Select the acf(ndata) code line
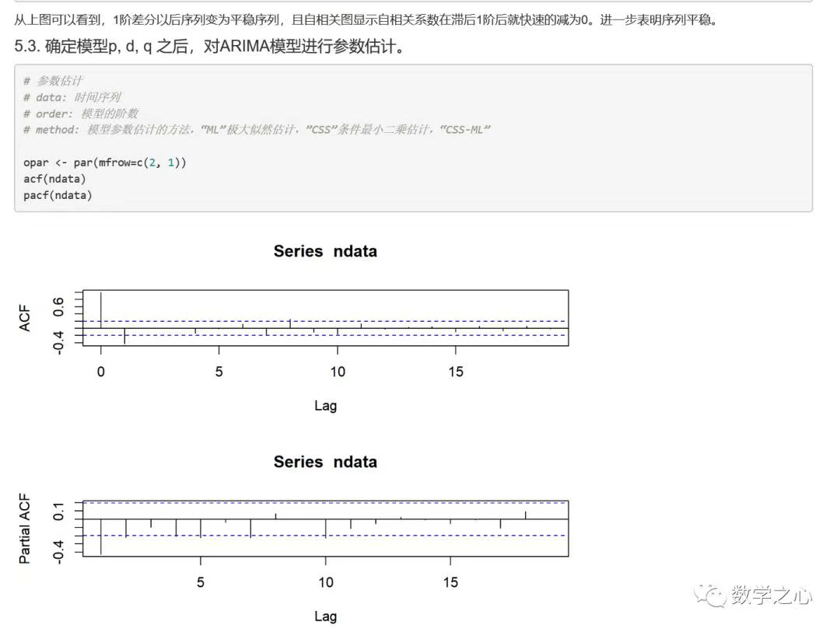The height and width of the screenshot is (632, 840). point(54,179)
